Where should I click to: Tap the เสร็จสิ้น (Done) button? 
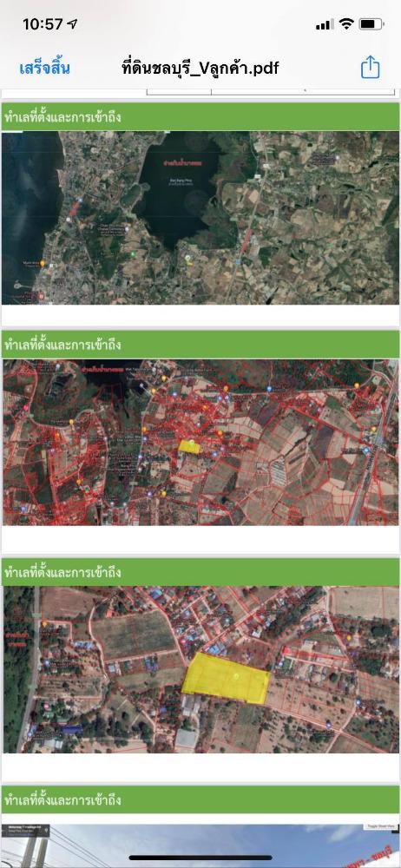point(44,69)
